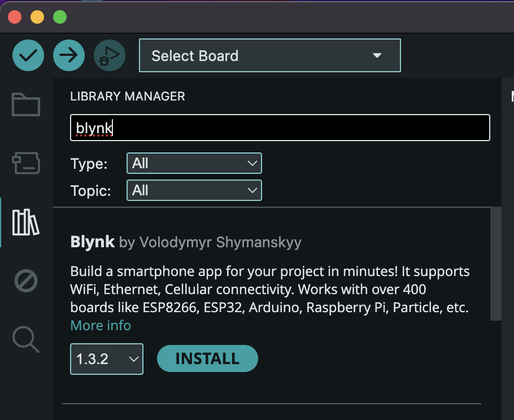The image size is (514, 420).
Task: Click the library search field containing blynk
Action: tap(280, 128)
